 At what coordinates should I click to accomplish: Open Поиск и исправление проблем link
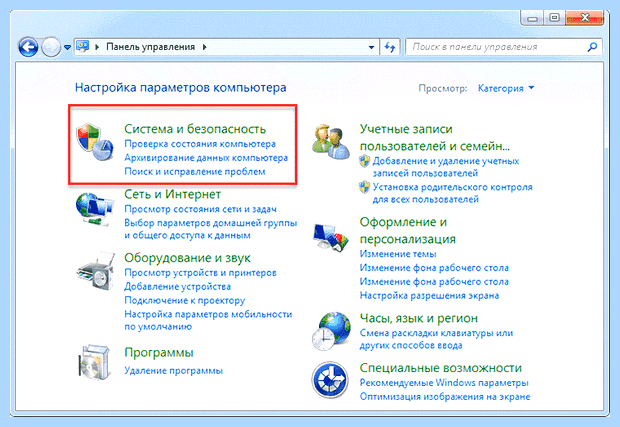(195, 172)
